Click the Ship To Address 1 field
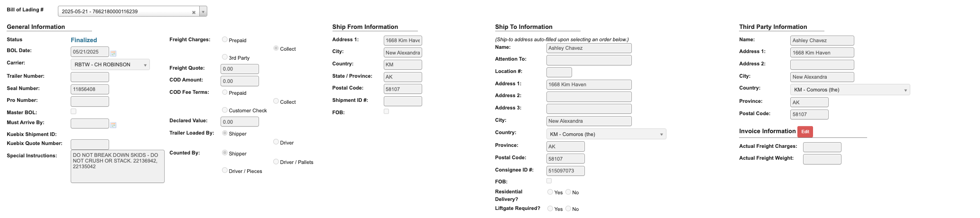980x218 pixels. point(589,84)
